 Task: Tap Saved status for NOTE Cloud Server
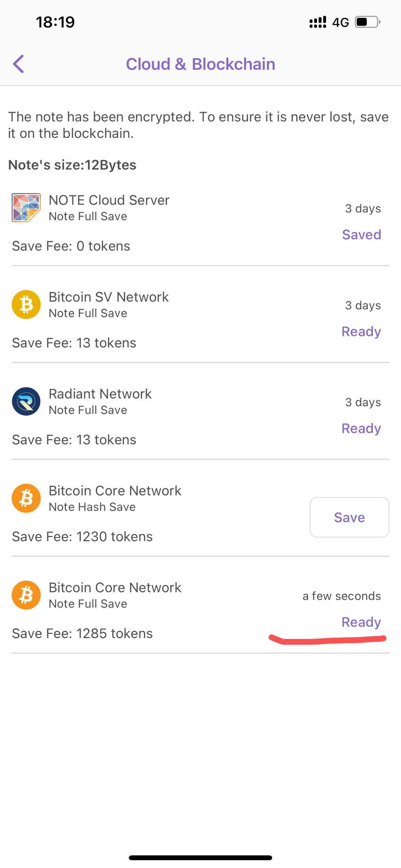361,235
